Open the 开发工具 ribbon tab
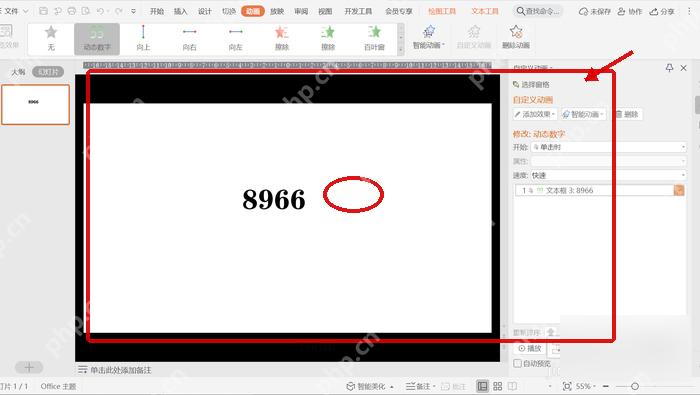Image resolution: width=700 pixels, height=395 pixels. (x=358, y=11)
